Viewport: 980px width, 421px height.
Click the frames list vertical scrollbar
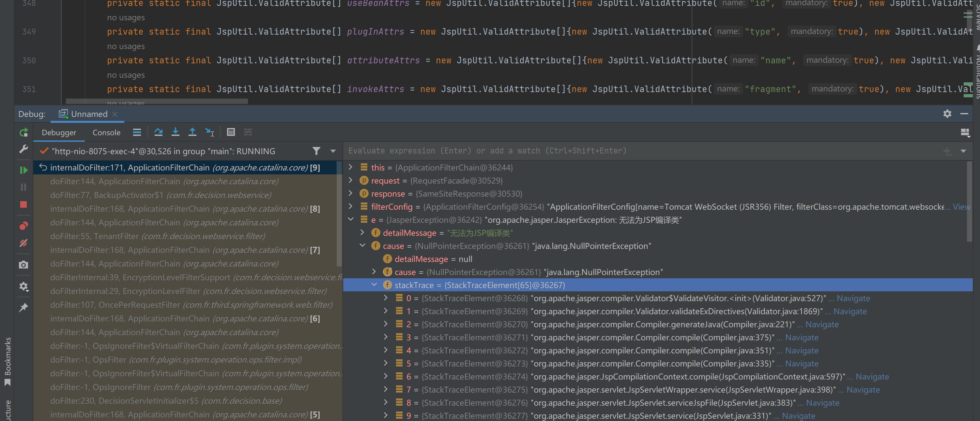tap(339, 214)
